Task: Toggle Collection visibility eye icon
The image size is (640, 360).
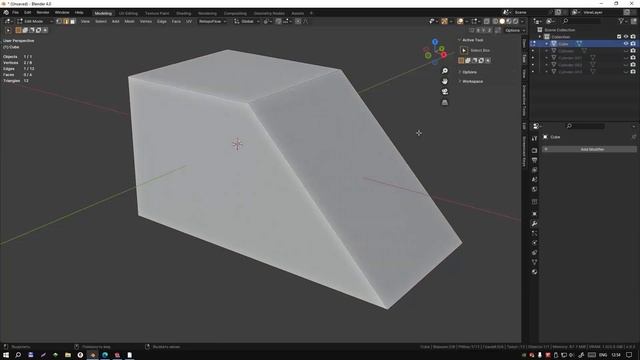Action: point(626,37)
